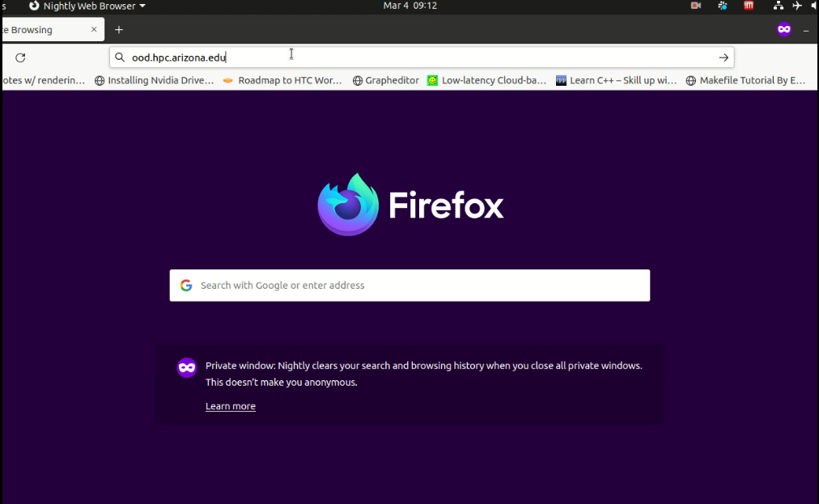Click the private browsing mask icon in the tab bar
Image resolution: width=819 pixels, height=504 pixels.
784,29
